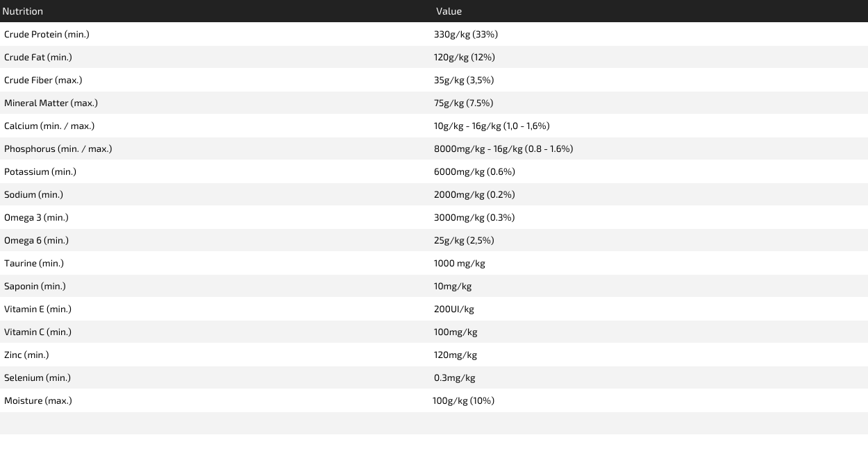Select the Mineral Matter (max.) label
Screen dimensions: 868x451
[51, 103]
